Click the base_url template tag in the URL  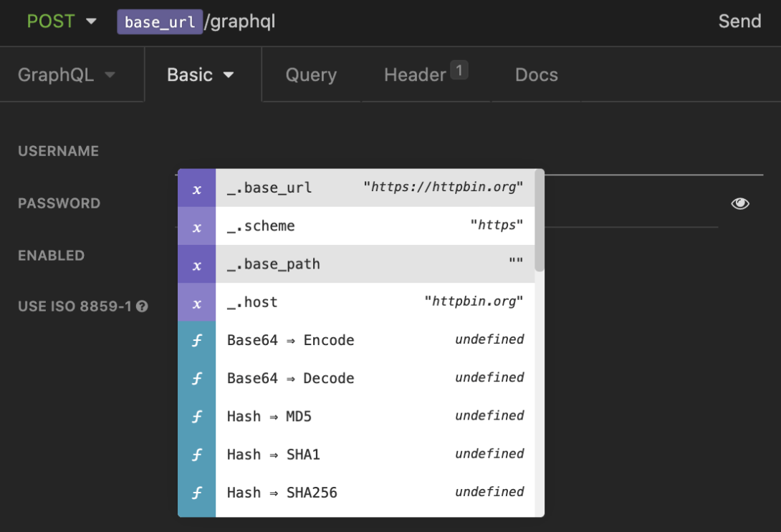(x=160, y=21)
